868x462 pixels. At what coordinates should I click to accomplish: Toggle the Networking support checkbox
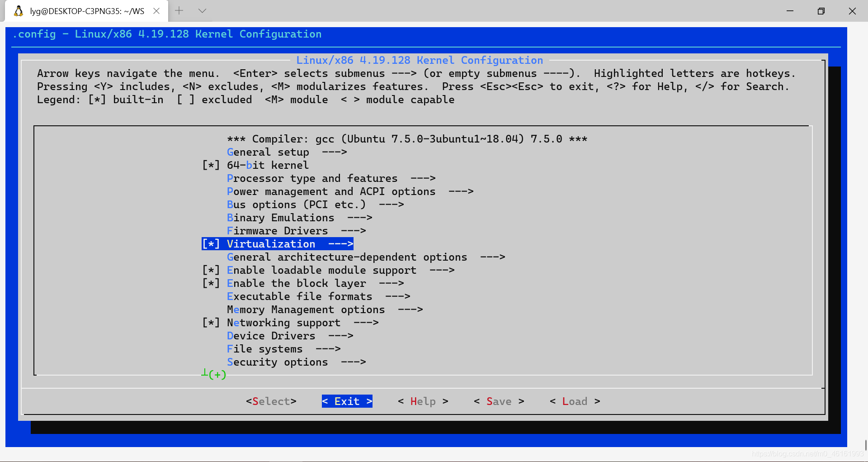pos(211,323)
